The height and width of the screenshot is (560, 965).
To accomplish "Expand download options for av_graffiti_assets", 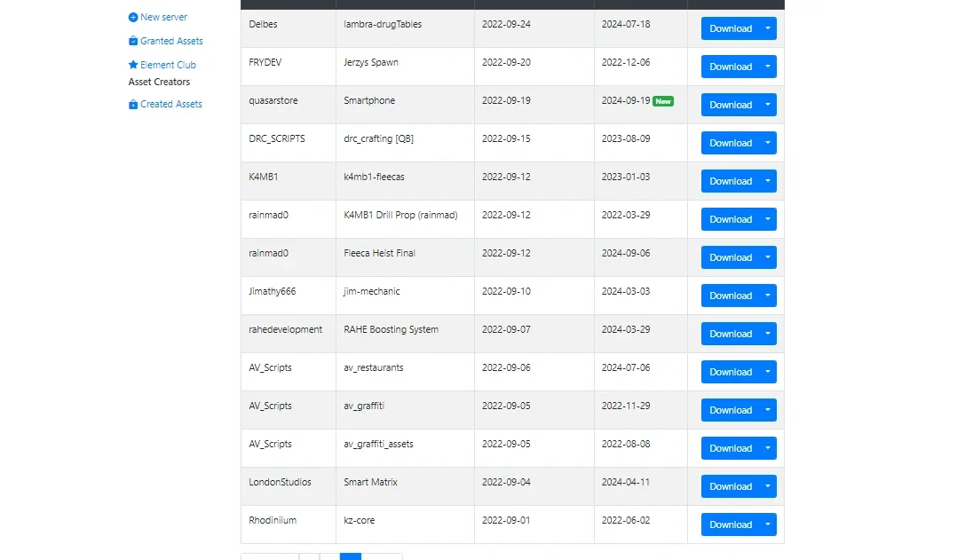I will (x=768, y=448).
